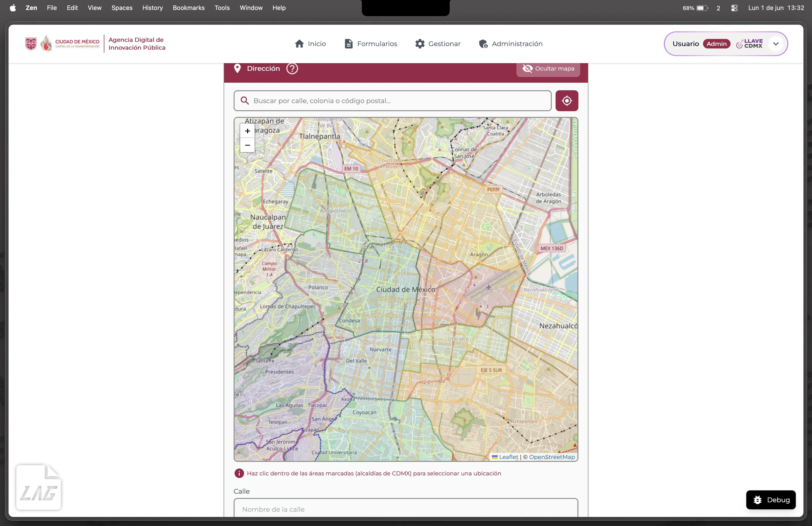Open the Gestionar section

438,44
